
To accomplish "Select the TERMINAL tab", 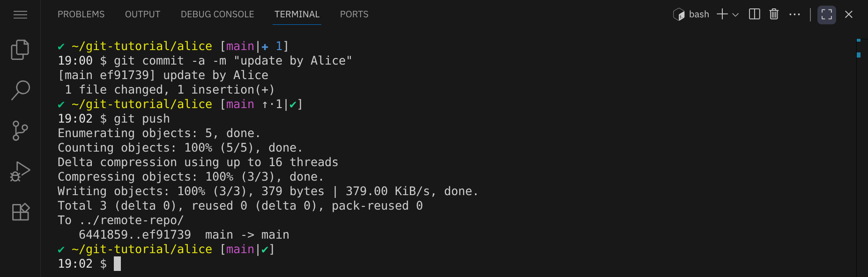I will coord(297,15).
